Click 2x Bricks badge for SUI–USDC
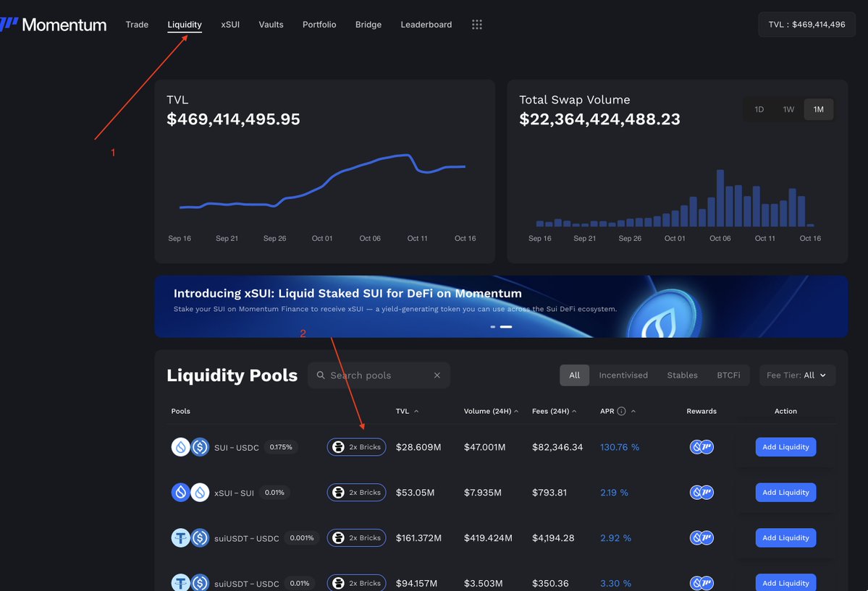 point(356,446)
